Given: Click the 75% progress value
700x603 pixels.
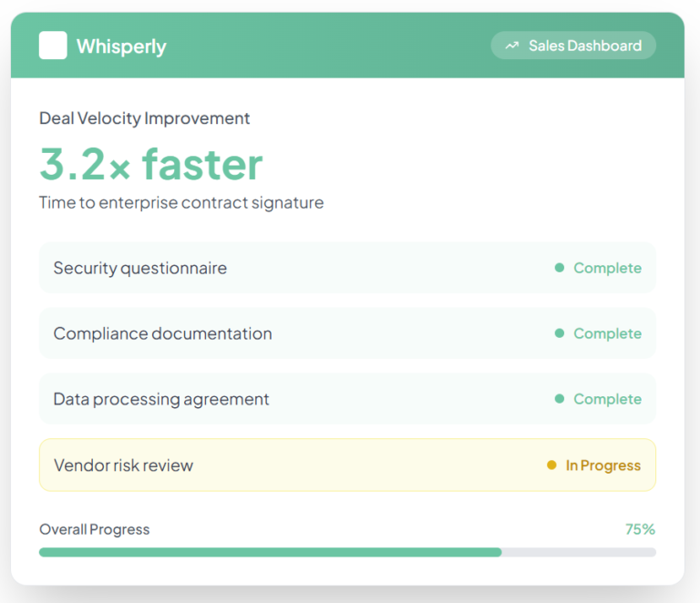Looking at the screenshot, I should (x=640, y=529).
